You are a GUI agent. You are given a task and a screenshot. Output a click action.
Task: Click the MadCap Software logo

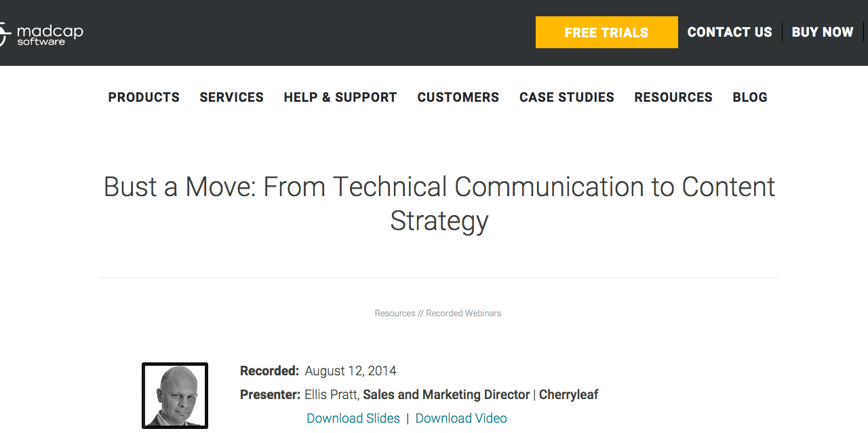(41, 34)
